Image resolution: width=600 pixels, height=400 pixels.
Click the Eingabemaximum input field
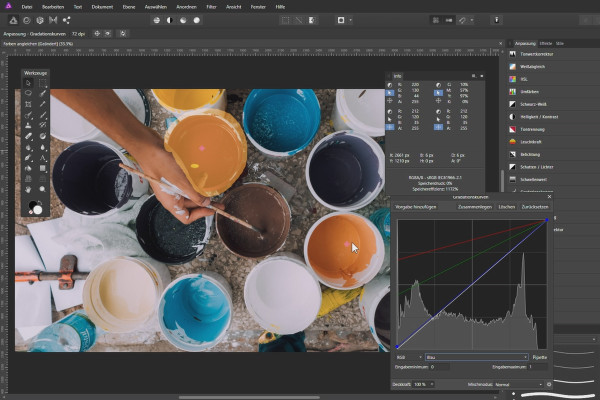tap(538, 367)
